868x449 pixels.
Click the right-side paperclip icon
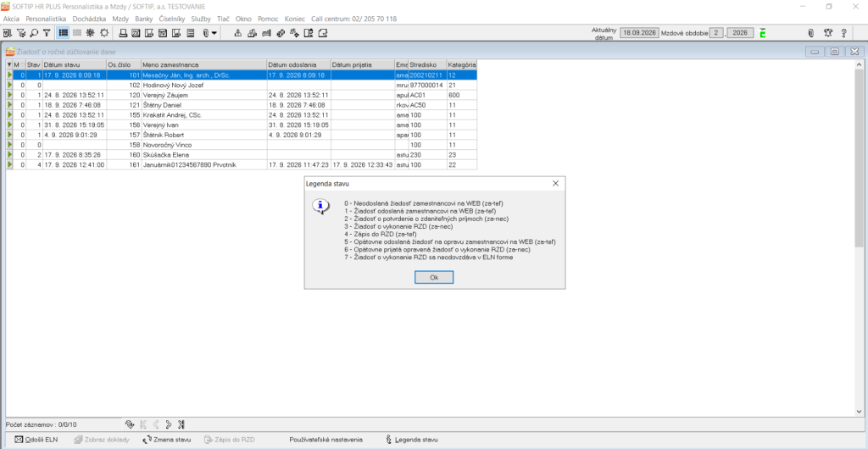pos(811,33)
